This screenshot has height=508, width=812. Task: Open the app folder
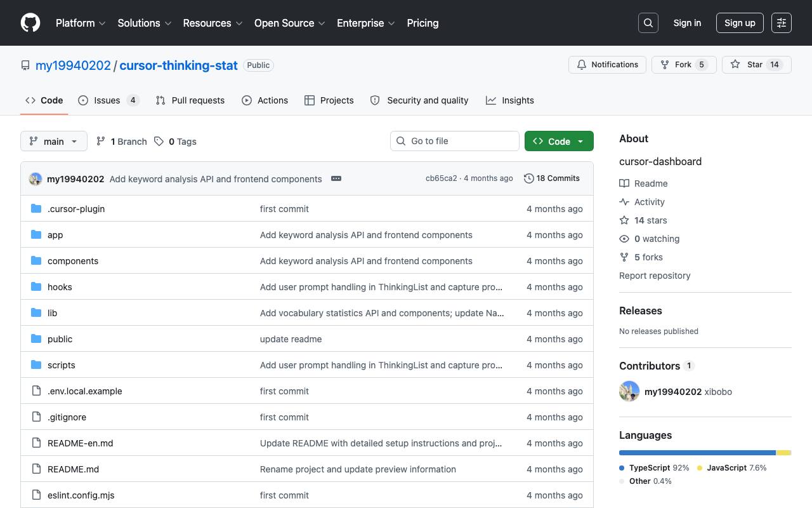(55, 235)
